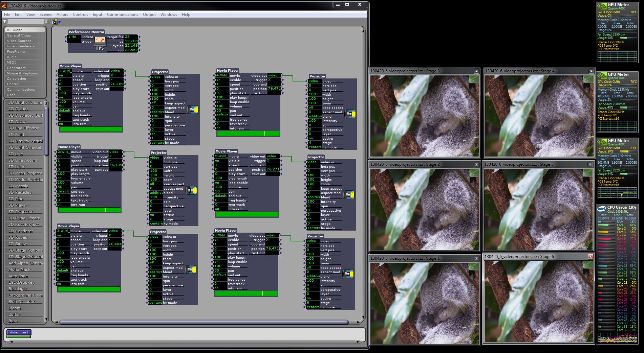Open blend mode 'additive' on stage 5 Projector
Viewport: 644px width, 353px height.
(313, 197)
